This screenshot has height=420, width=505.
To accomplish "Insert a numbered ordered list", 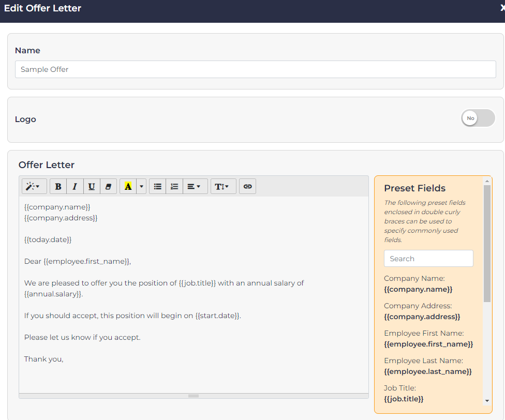I will coord(174,187).
